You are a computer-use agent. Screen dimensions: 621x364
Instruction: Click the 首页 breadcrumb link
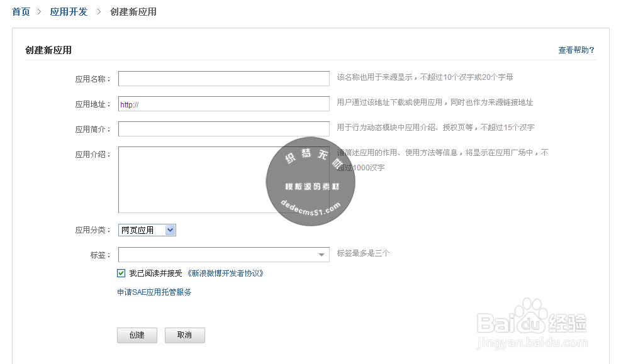[21, 12]
